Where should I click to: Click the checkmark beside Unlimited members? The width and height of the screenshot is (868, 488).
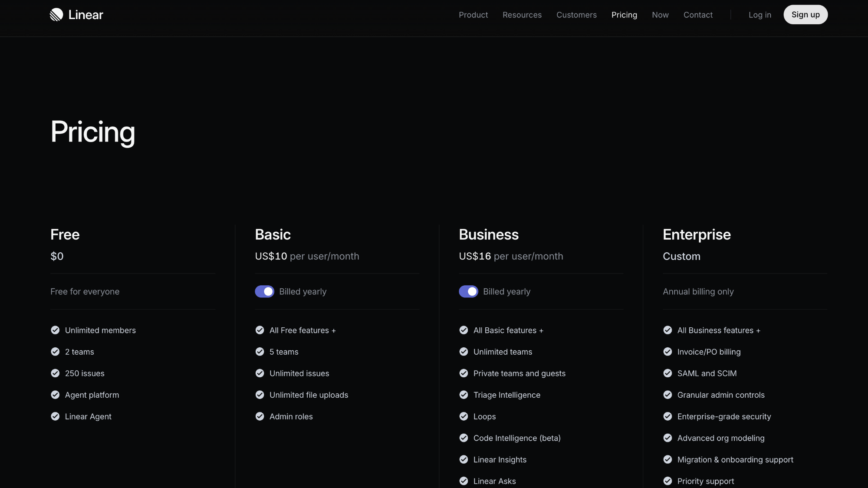[x=55, y=330]
